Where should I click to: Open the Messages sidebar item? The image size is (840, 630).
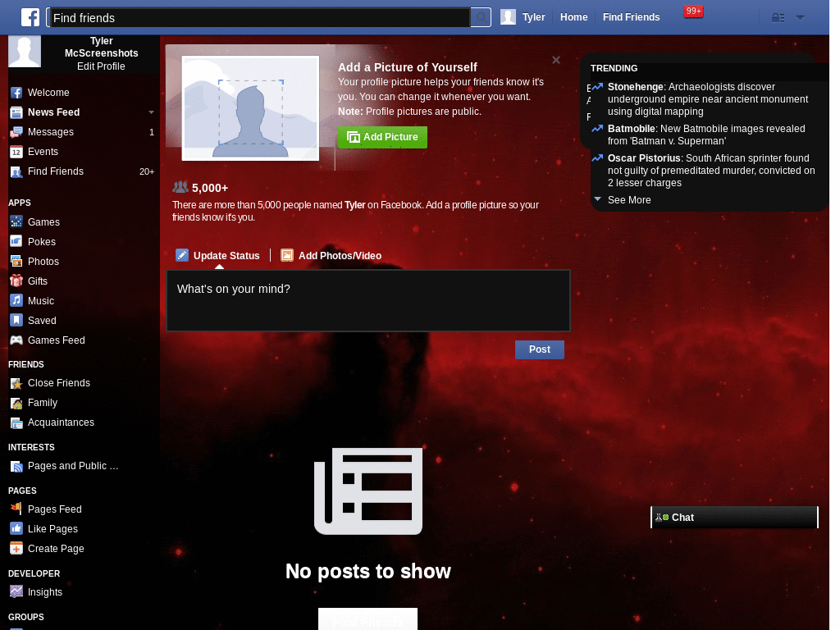coord(82,132)
